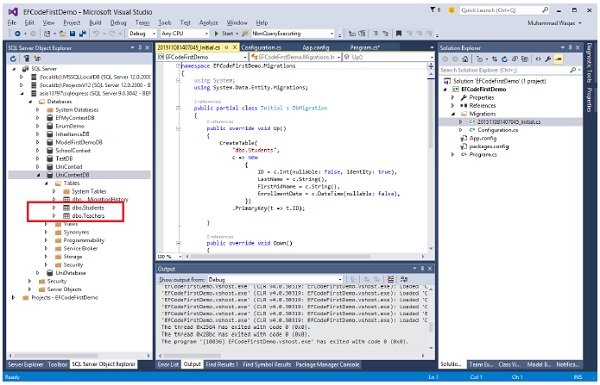Switch to the App.config tab
Viewport: 600px width, 385px height.
point(316,47)
